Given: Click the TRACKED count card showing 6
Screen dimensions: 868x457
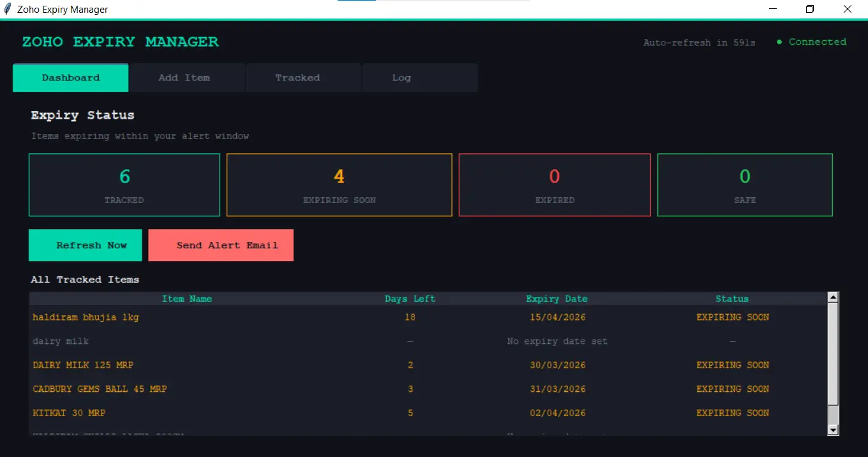Looking at the screenshot, I should [x=124, y=184].
